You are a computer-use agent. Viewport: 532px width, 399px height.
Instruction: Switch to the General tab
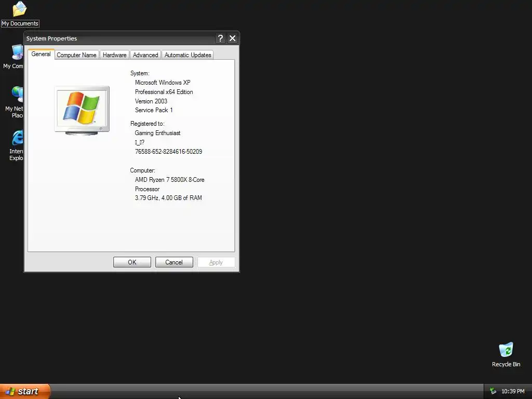(x=41, y=54)
